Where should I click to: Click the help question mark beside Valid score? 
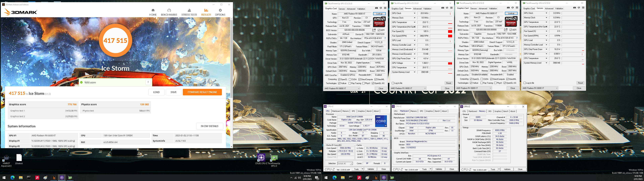[x=148, y=82]
